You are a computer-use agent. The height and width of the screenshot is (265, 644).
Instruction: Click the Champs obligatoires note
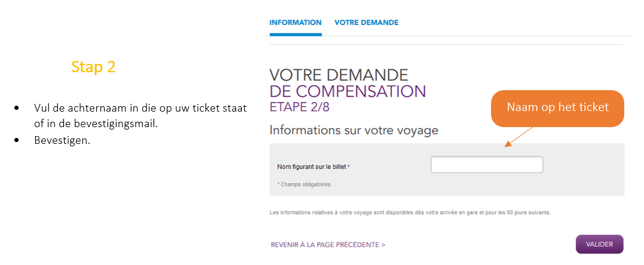pos(305,184)
